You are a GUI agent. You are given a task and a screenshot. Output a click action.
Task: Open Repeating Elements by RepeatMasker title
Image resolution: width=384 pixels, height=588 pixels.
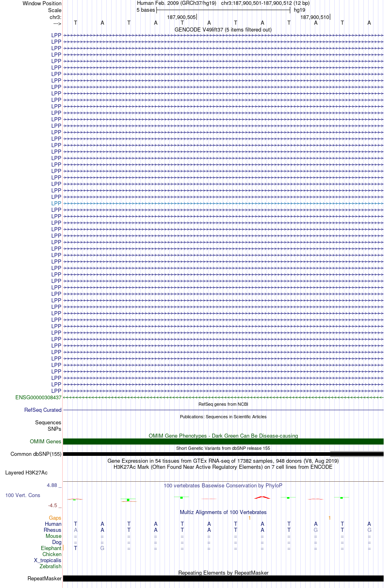(x=223, y=573)
